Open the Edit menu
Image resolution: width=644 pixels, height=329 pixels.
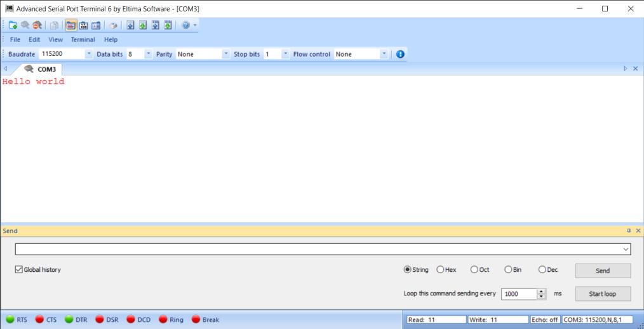(34, 39)
